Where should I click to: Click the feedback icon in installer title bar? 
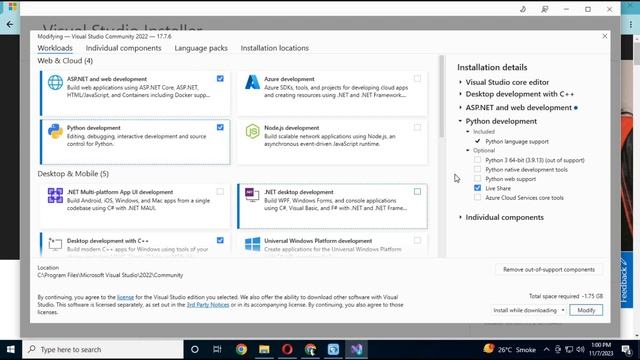tap(544, 9)
